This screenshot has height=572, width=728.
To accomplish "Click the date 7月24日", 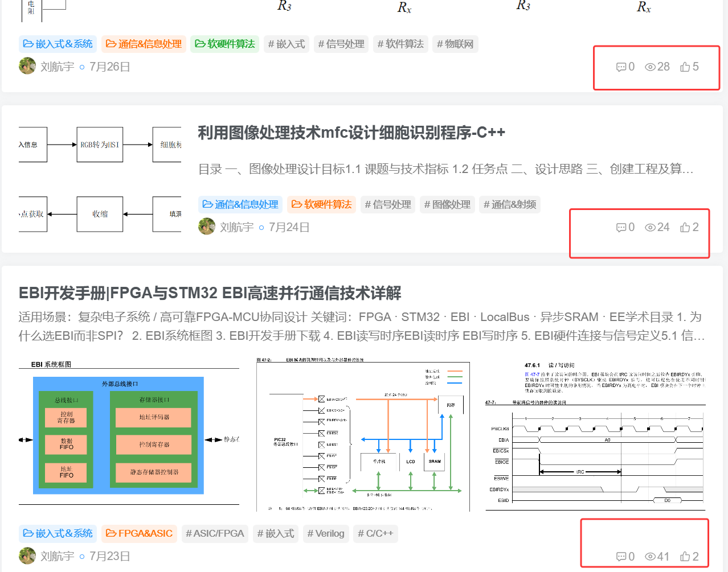I will click(289, 227).
